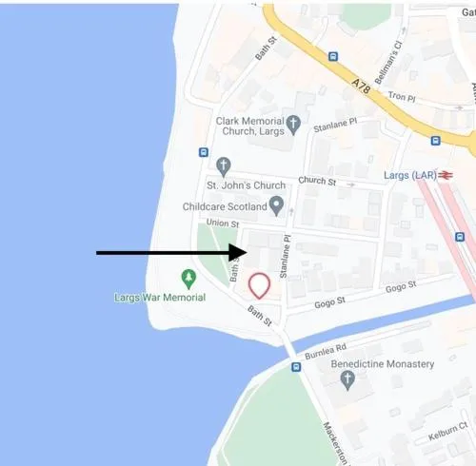Select the Benedictine Monastery cross pin
Image resolution: width=476 pixels, height=466 pixels.
click(347, 380)
